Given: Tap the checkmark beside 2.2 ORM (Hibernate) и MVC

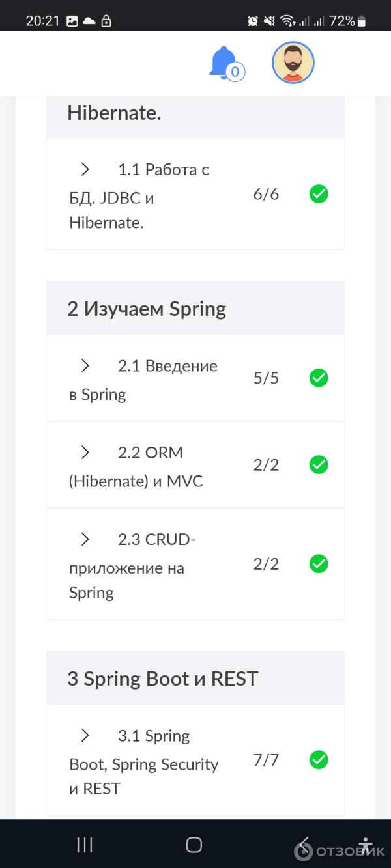Looking at the screenshot, I should [318, 464].
